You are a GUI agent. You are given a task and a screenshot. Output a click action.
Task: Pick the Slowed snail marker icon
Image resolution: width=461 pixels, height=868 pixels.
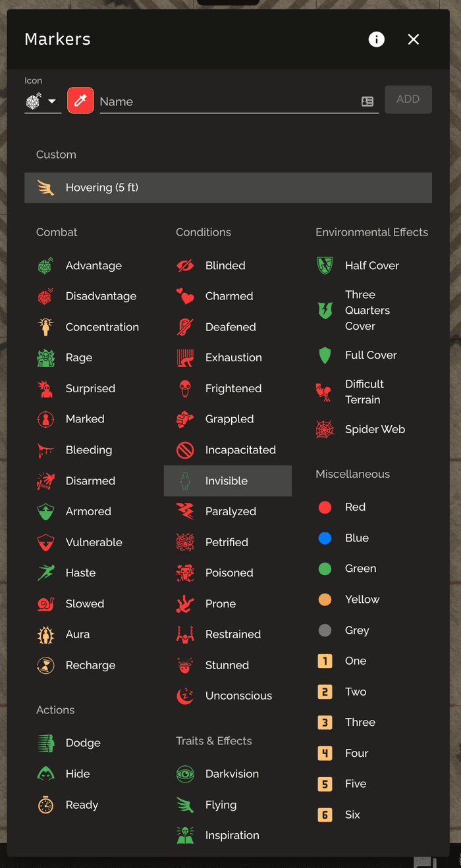45,603
